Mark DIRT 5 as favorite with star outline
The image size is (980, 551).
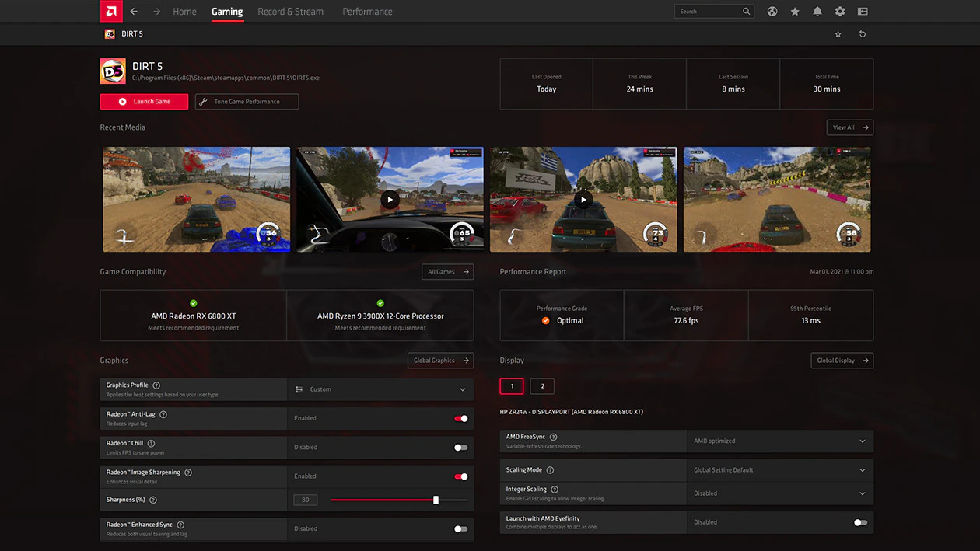(x=838, y=33)
